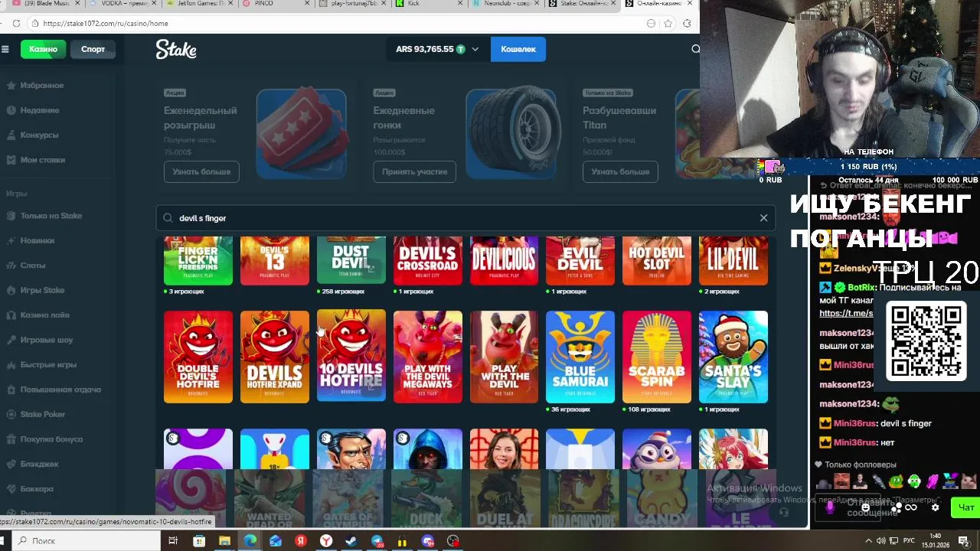Open Покупка бонуса category
The height and width of the screenshot is (551, 980).
44,439
